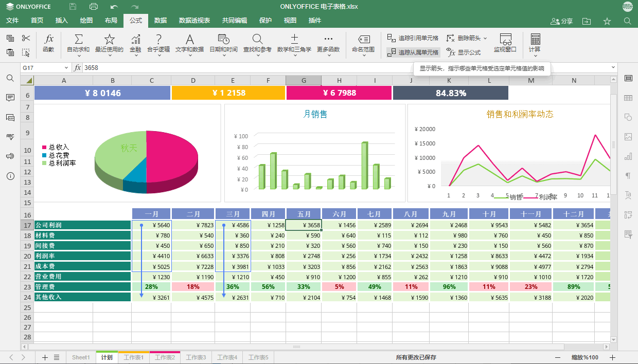This screenshot has height=364, width=638.
Task: Click the Paste clipboard icon
Action: click(10, 52)
